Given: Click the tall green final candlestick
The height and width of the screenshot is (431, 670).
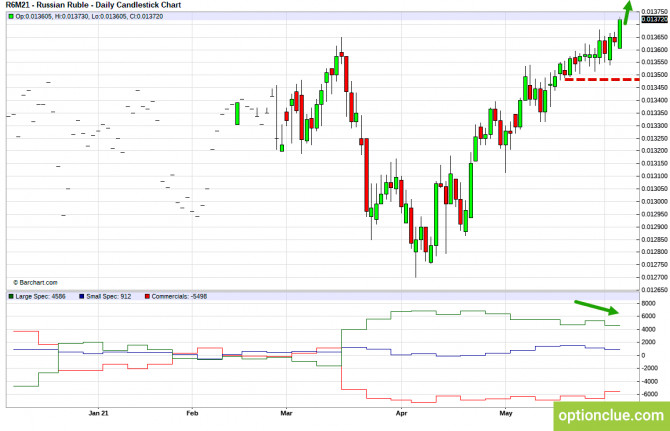Looking at the screenshot, I should 620,34.
